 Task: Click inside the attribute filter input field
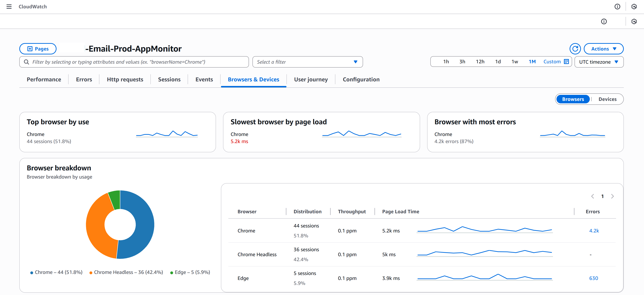135,62
